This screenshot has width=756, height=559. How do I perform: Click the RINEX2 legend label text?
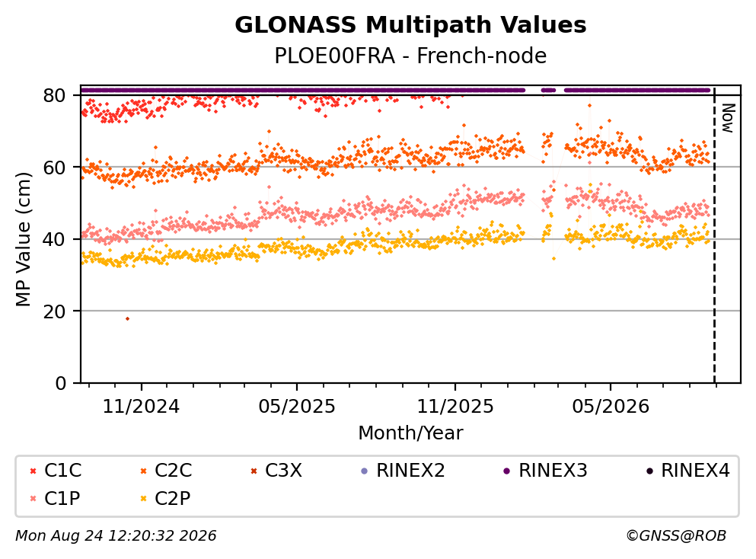(410, 471)
